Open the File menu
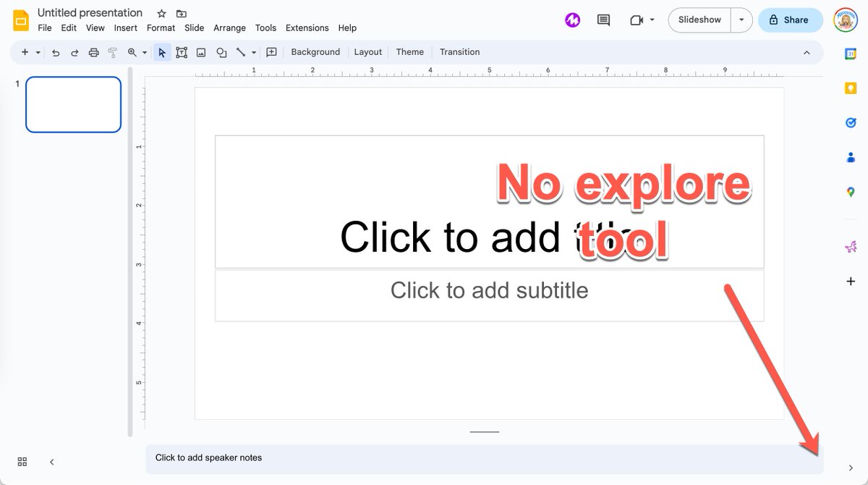Screen dimensions: 868x485 tap(45, 28)
